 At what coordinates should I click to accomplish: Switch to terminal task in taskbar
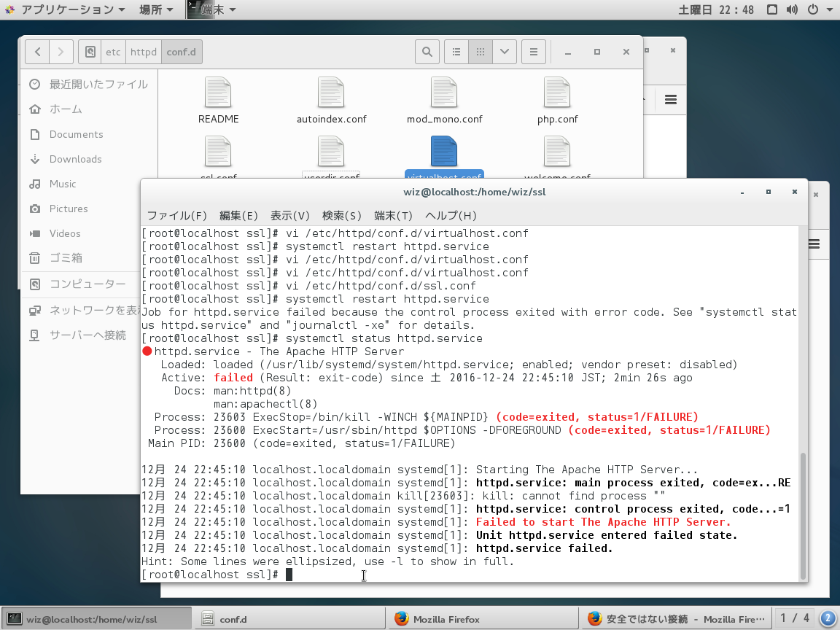tap(97, 619)
